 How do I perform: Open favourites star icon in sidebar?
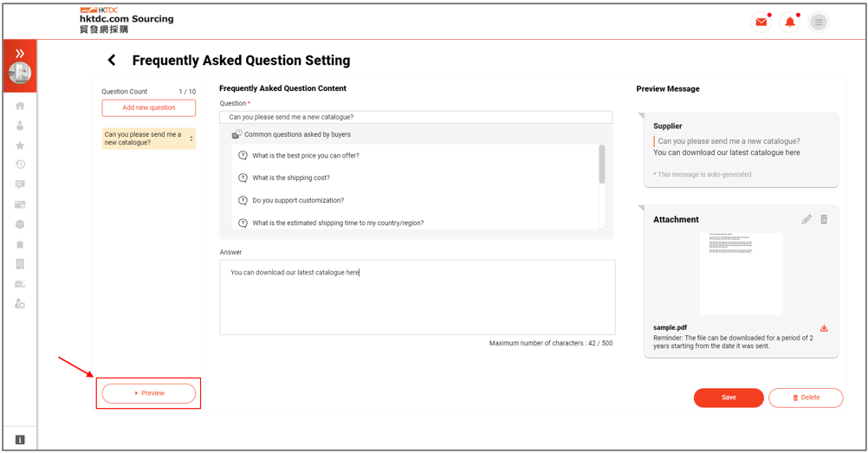pyautogui.click(x=20, y=146)
